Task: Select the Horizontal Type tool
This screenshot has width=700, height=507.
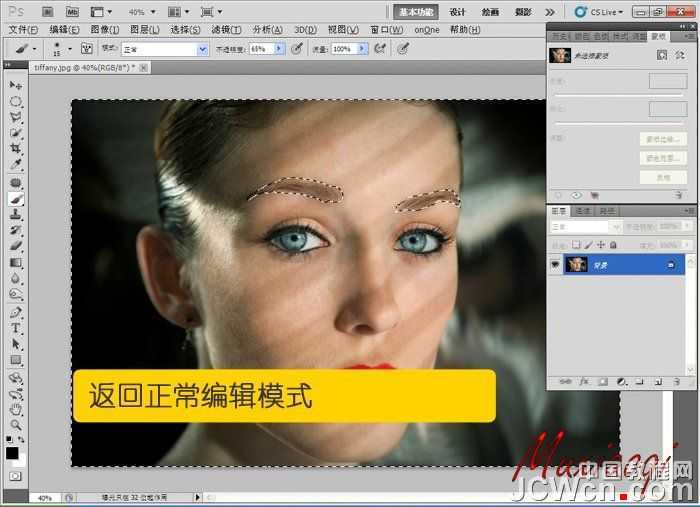Action: (x=16, y=328)
